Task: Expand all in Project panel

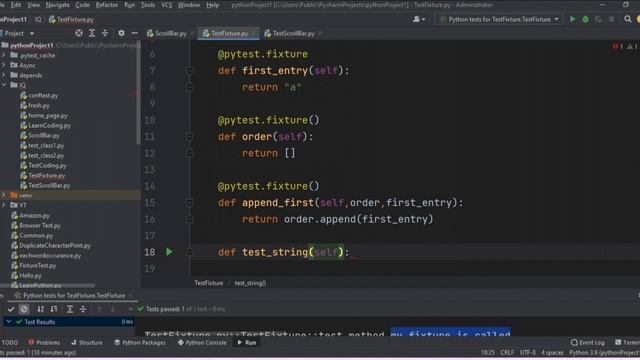Action: coord(92,33)
